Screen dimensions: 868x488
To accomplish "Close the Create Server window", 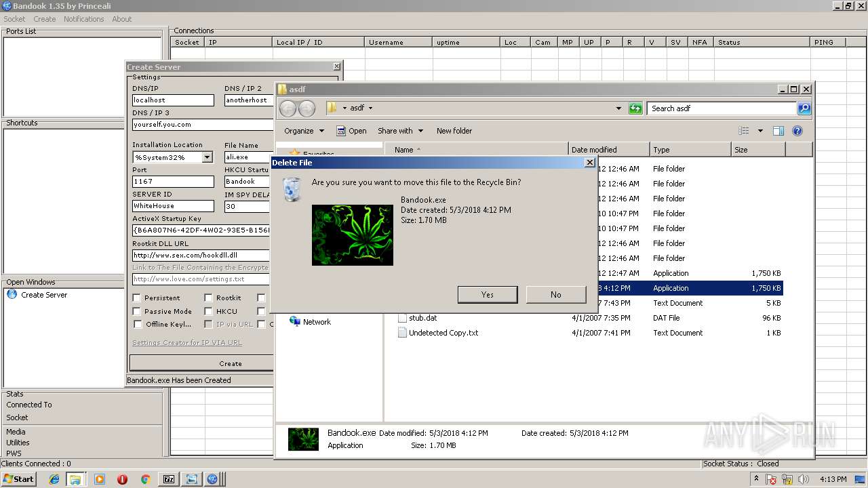I will coord(336,66).
